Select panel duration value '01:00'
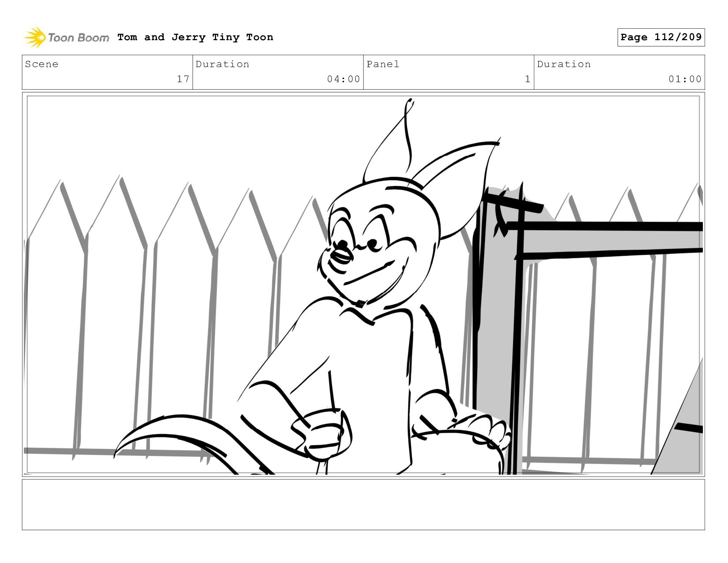The image size is (728, 563). click(685, 79)
